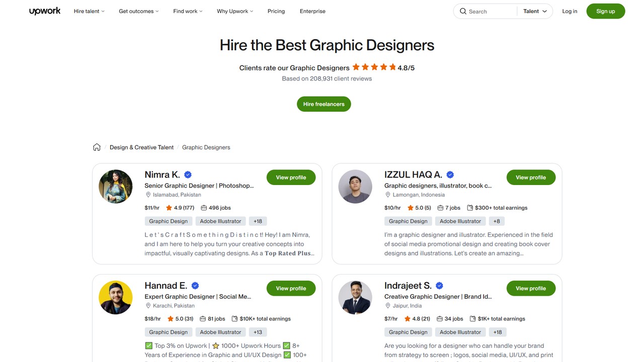Open the Pricing page
This screenshot has width=644, height=362.
(276, 11)
